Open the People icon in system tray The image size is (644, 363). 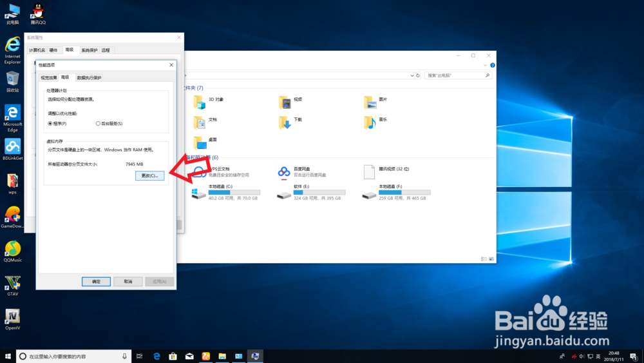click(x=562, y=357)
